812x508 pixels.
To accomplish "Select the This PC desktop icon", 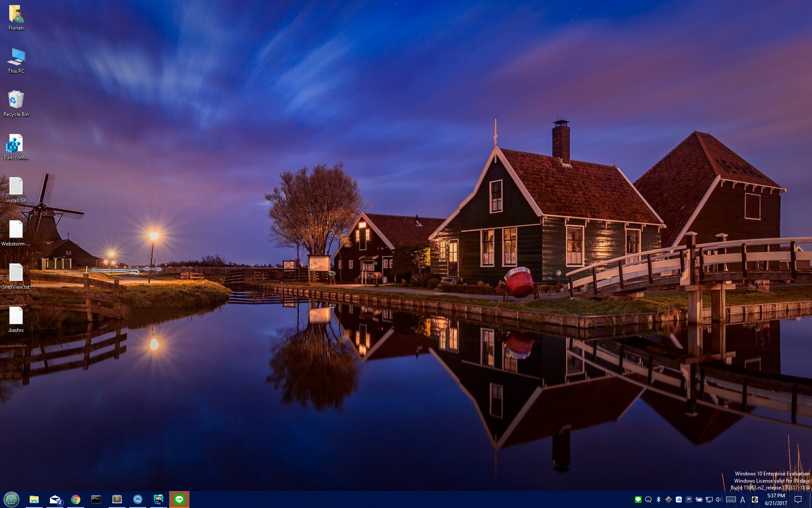I will tap(16, 60).
